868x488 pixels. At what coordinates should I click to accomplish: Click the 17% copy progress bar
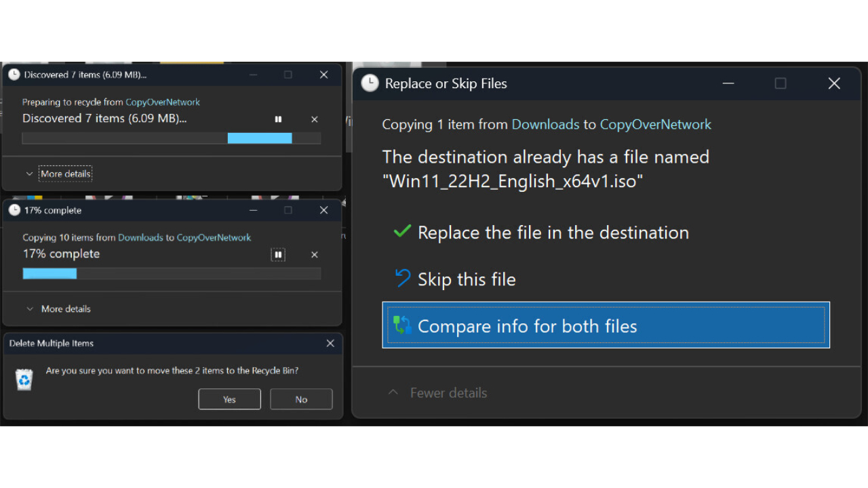(171, 274)
